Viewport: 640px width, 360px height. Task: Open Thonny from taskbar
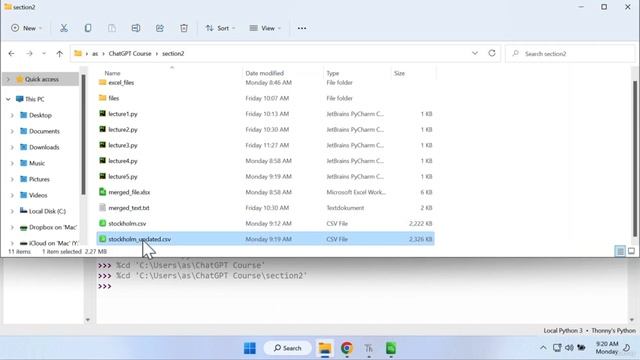(x=369, y=348)
